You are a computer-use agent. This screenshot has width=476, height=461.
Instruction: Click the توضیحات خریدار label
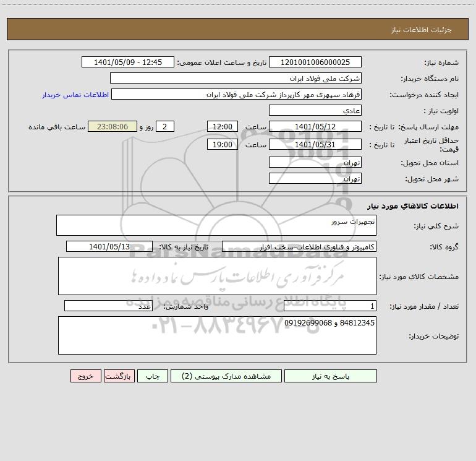click(434, 336)
